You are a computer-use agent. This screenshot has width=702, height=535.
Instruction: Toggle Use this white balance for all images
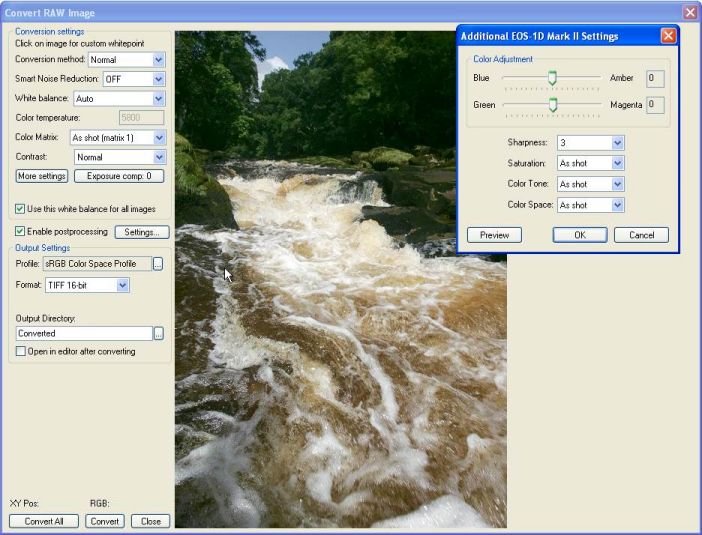[21, 209]
